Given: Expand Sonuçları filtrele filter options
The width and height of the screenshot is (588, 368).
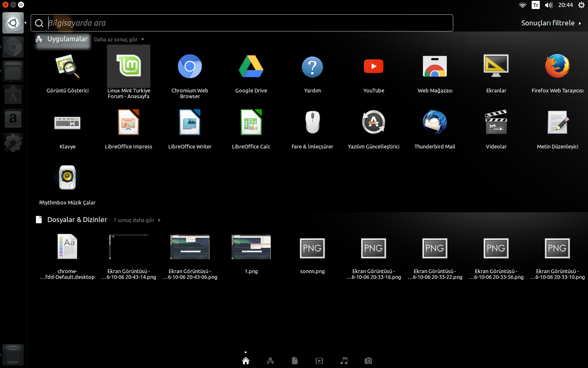Looking at the screenshot, I should [551, 23].
